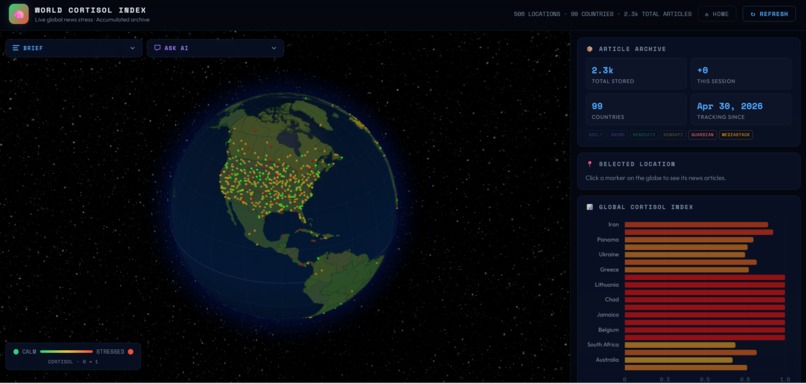
Task: Toggle the Mediastack source tag
Action: [x=736, y=135]
